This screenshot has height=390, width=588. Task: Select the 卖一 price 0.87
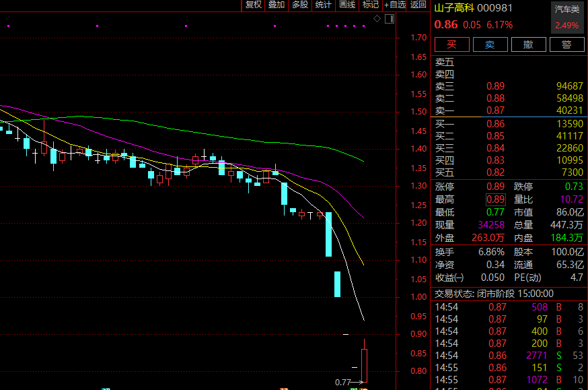click(x=495, y=110)
